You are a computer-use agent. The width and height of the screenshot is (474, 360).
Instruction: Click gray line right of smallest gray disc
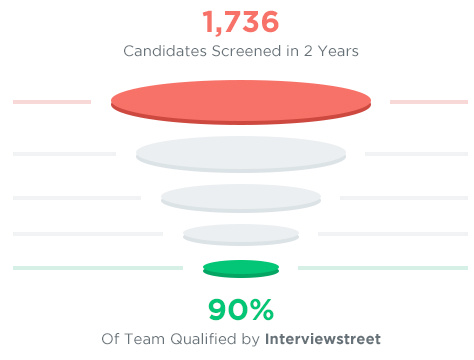click(x=393, y=234)
